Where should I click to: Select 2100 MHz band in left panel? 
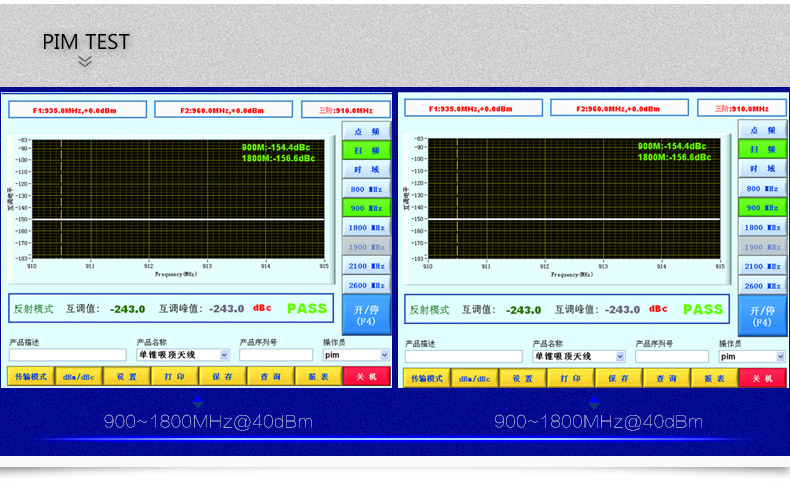pos(366,266)
